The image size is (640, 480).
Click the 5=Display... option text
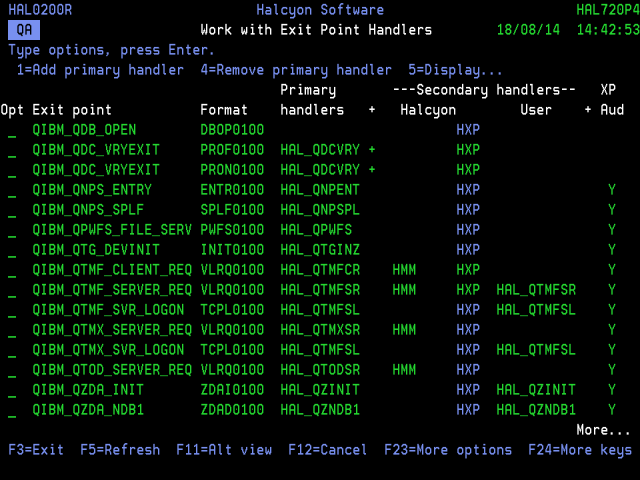(x=456, y=70)
